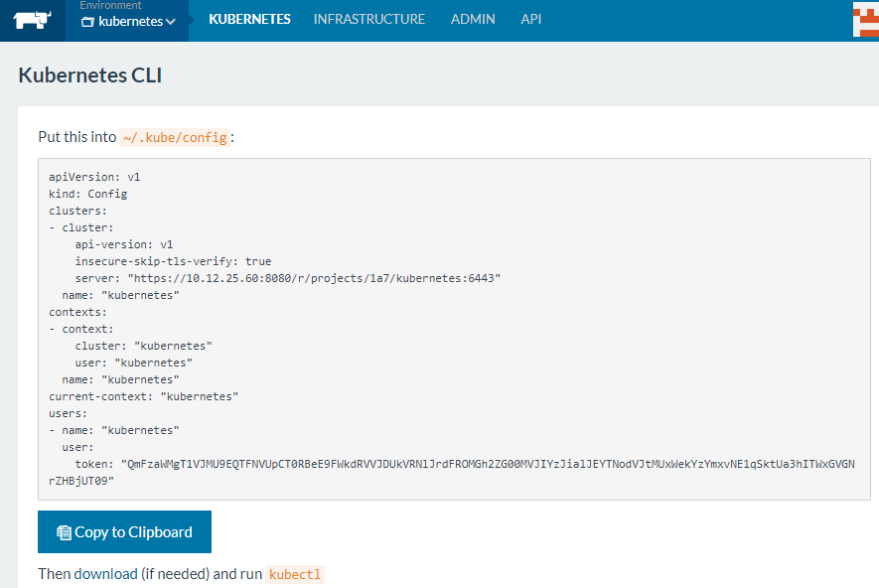Go to the API menu item

pos(531,19)
